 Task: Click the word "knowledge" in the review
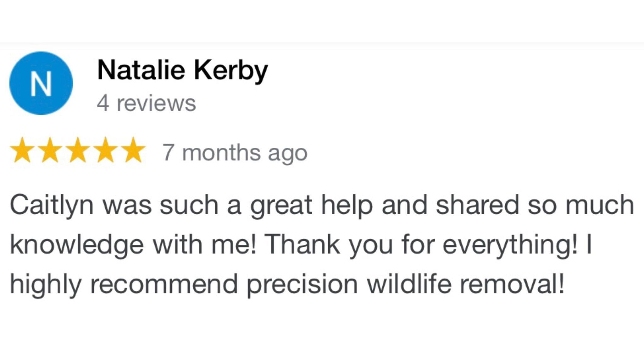(x=77, y=245)
